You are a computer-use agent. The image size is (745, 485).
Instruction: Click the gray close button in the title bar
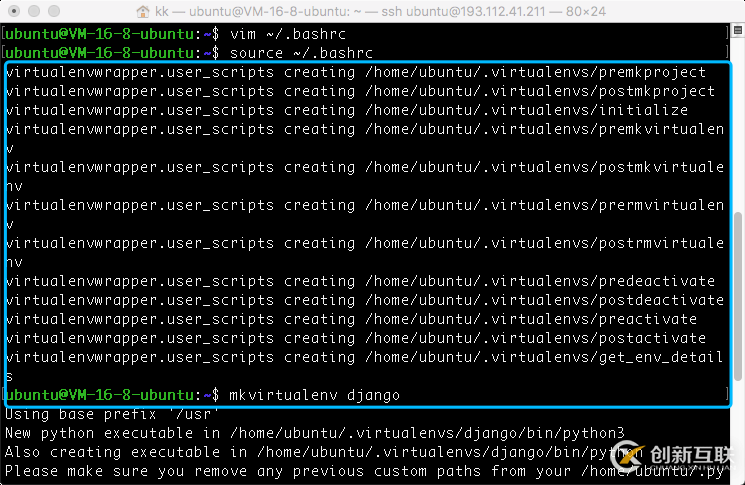pos(14,10)
